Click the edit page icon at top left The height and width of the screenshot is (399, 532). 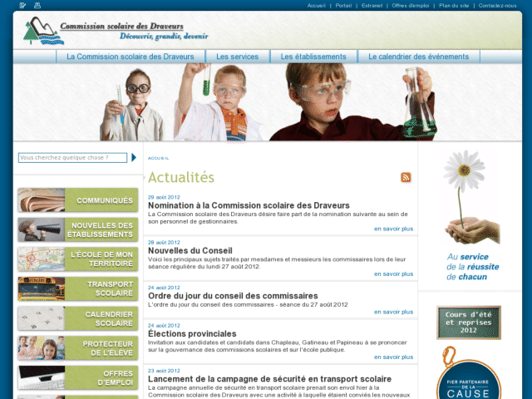[22, 5]
